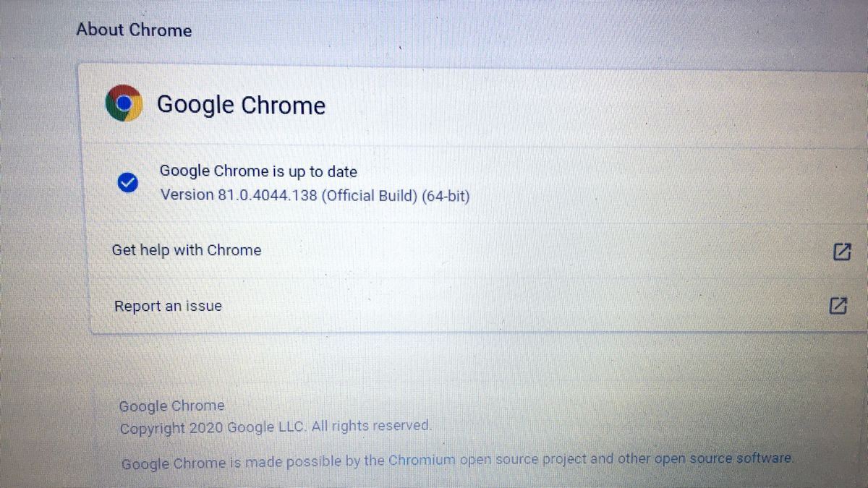Click the Google Chrome logo icon
868x488 pixels.
[124, 103]
